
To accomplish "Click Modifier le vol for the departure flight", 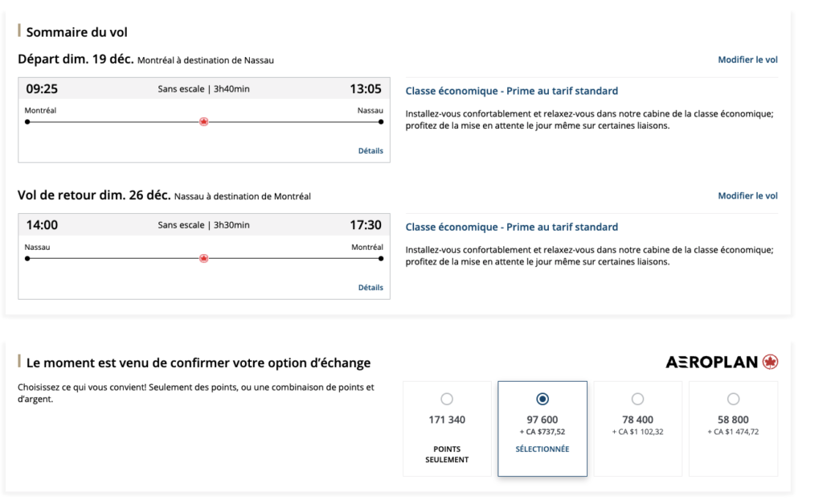I will point(747,59).
